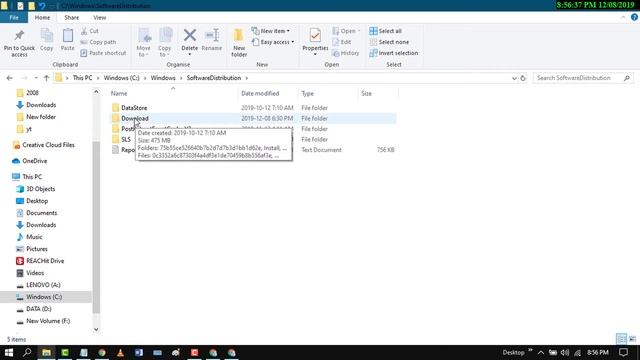
Task: Select DATA (D:) drive
Action: pos(38,309)
